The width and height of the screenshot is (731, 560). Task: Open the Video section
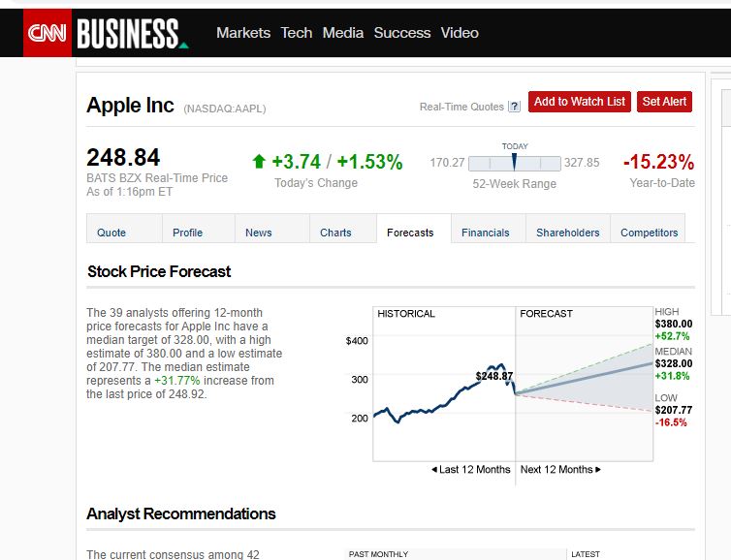[x=460, y=33]
